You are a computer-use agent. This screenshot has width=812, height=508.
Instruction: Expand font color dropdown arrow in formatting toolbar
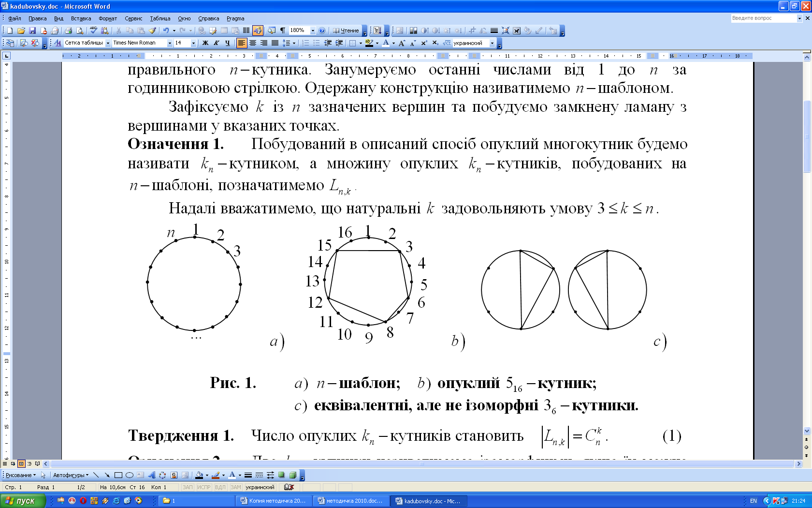[393, 43]
